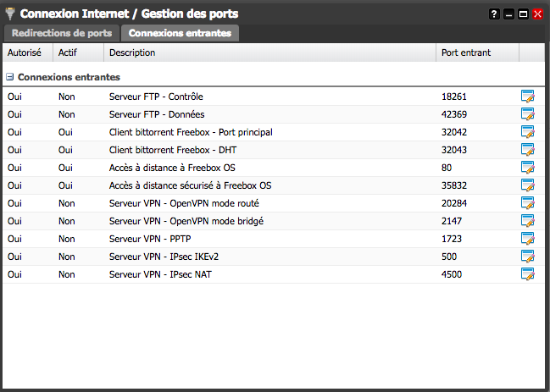
Task: Select the Accès à distance sécurisé row
Action: 202,185
